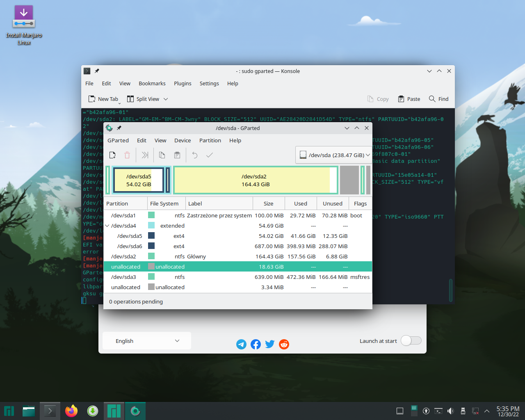Undo last operation in GParted toolbar
The height and width of the screenshot is (420, 525).
(x=195, y=155)
